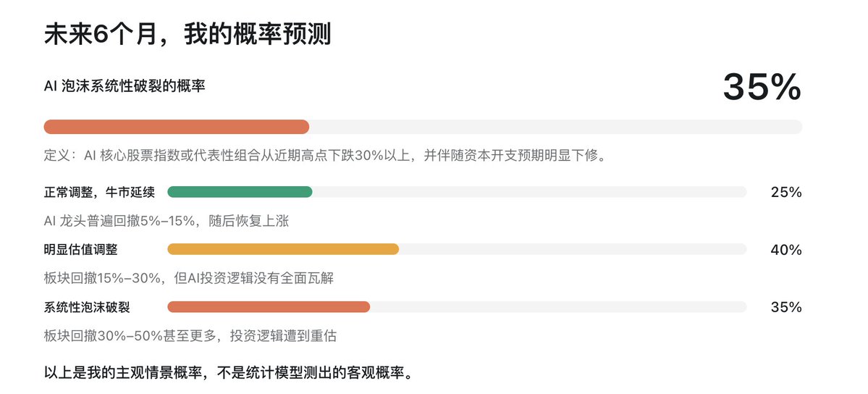
Task: Click the 25% value on the right
Action: pos(786,192)
